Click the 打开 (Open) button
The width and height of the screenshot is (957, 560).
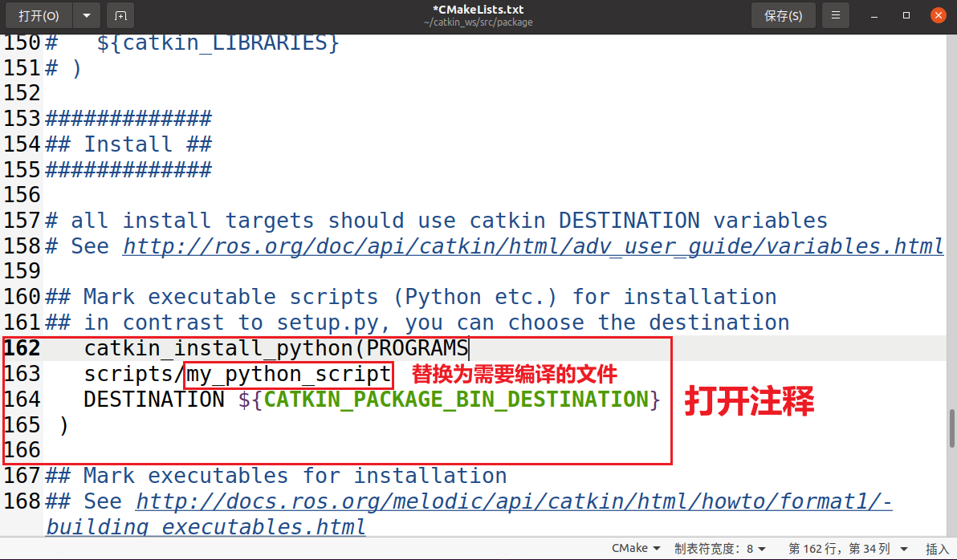pyautogui.click(x=39, y=15)
